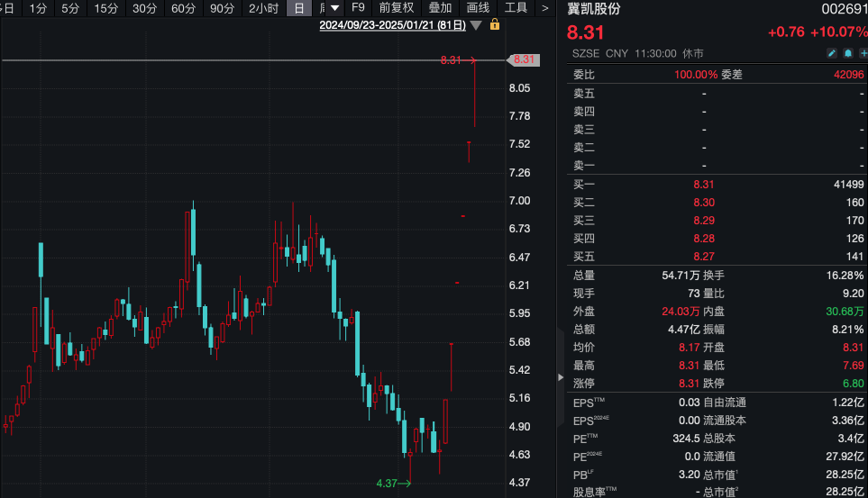Image resolution: width=868 pixels, height=498 pixels.
Task: Show more toolbar items with > arrow
Action: [544, 8]
